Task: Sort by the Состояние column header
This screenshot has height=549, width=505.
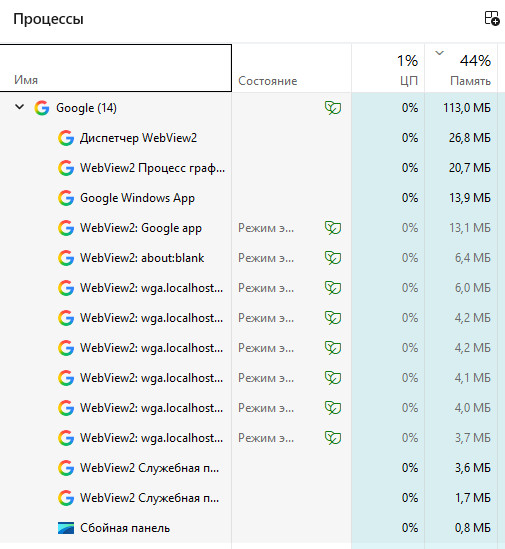Action: (x=291, y=68)
